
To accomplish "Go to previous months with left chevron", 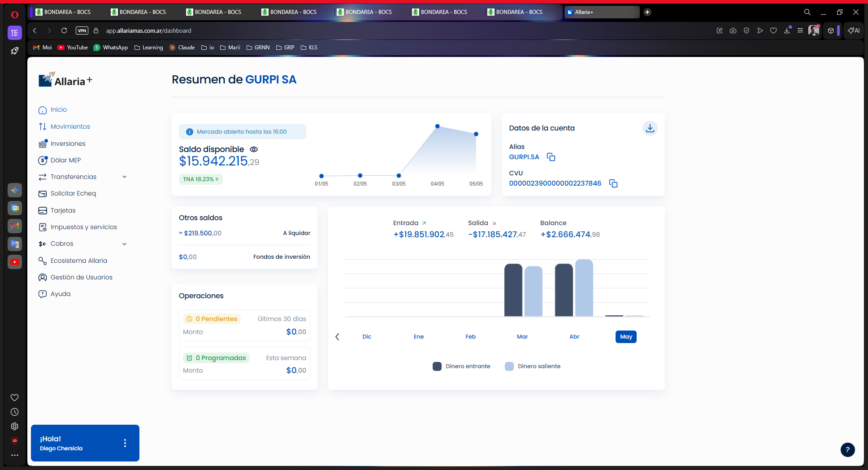I will click(x=337, y=337).
